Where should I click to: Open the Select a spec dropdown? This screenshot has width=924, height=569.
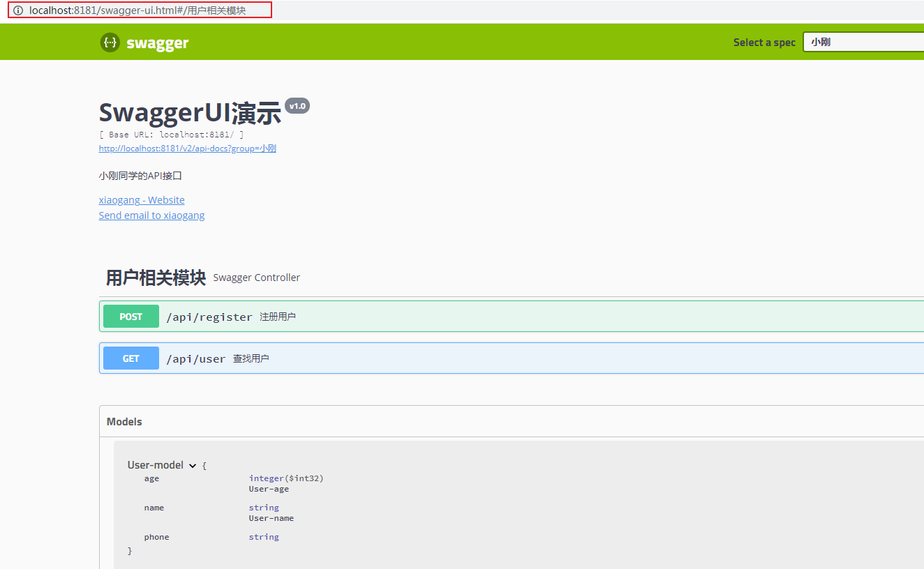863,42
